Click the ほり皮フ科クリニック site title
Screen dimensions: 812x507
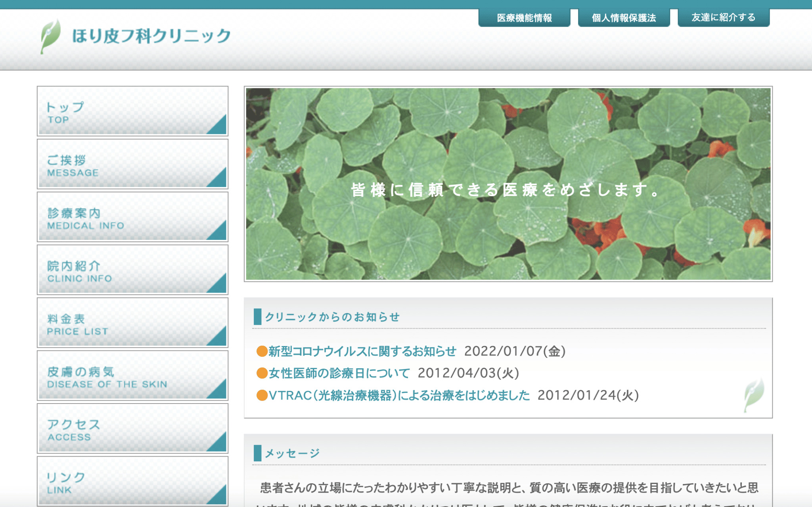[x=151, y=36]
